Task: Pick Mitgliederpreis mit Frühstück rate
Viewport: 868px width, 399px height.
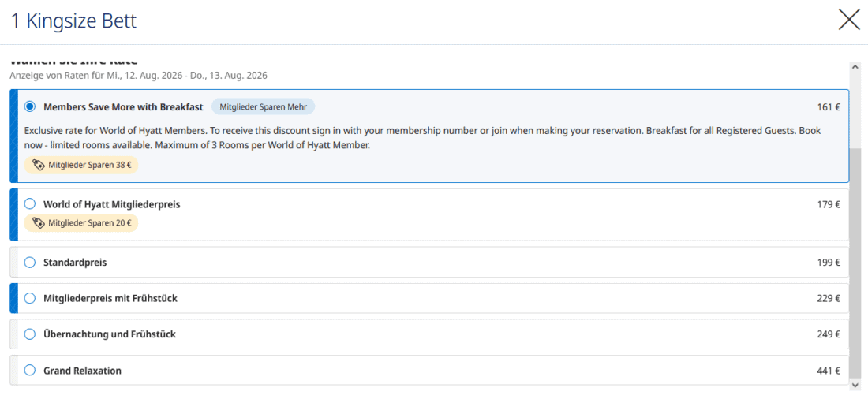Action: point(30,298)
